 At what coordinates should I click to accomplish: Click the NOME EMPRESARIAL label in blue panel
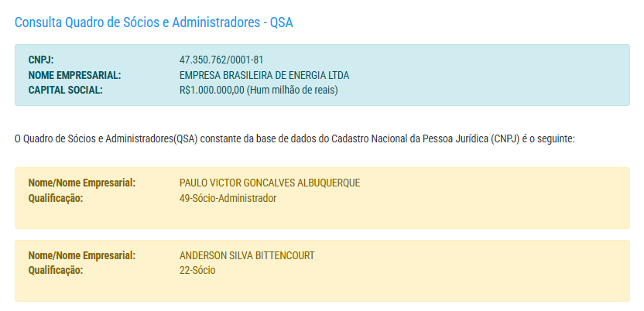74,75
